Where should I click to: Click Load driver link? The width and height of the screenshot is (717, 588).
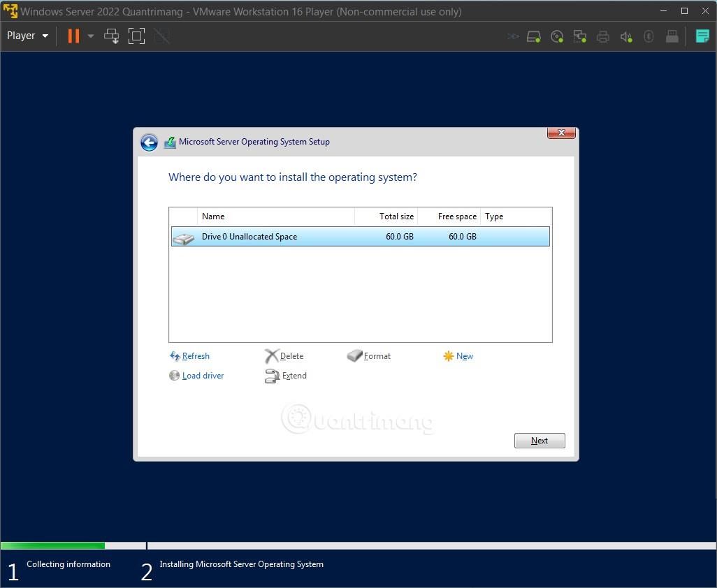196,376
